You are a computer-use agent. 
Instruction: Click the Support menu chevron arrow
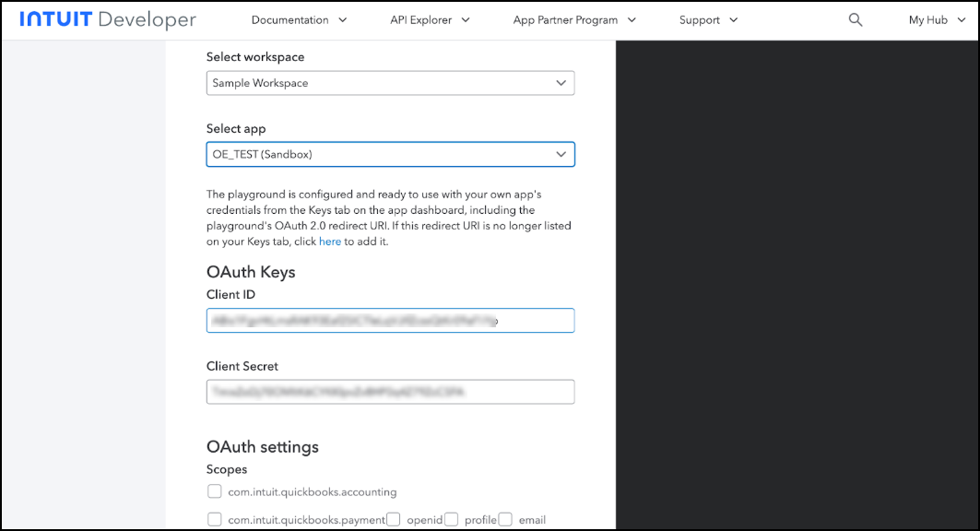734,19
